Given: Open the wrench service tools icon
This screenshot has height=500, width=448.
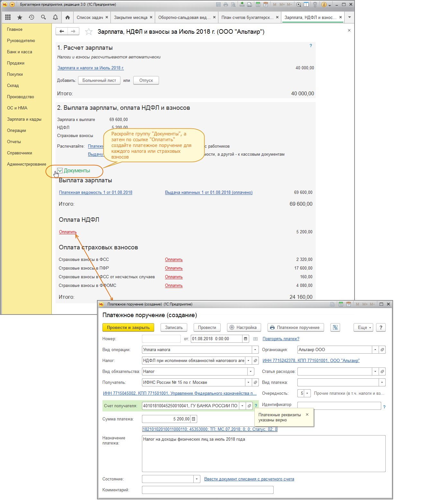Looking at the screenshot, I should [315, 4].
